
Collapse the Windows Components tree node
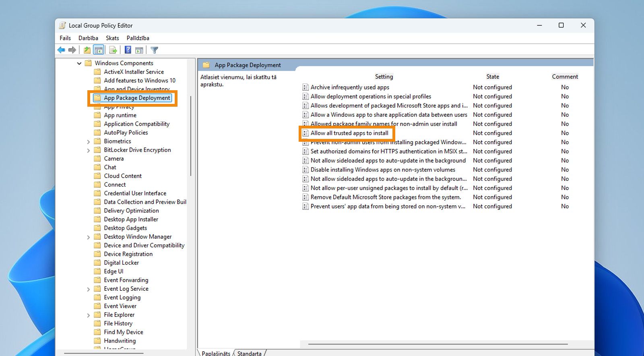pyautogui.click(x=79, y=63)
